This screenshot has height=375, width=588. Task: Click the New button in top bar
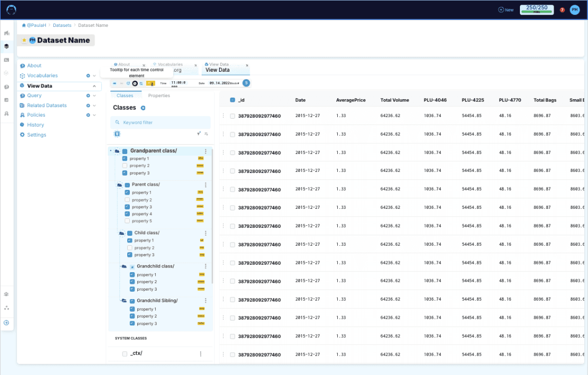(x=506, y=10)
